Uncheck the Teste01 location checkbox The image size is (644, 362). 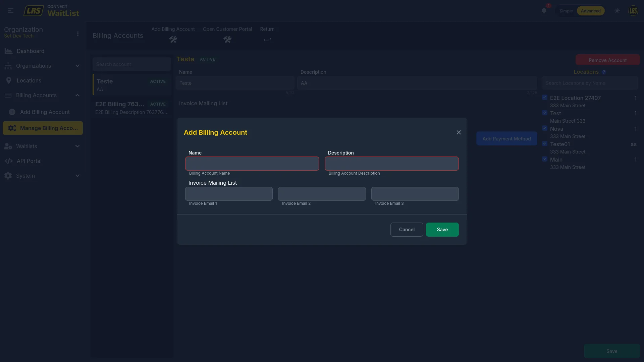tap(545, 144)
